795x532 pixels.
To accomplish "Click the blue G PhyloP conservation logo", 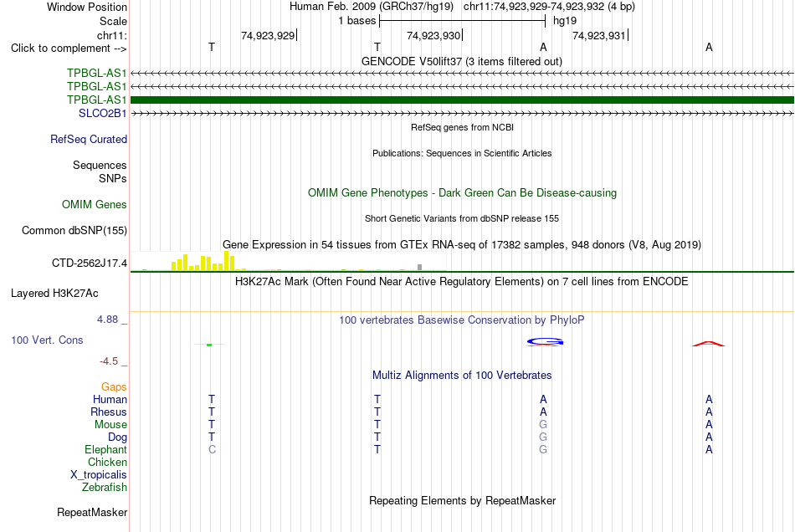I will 545,342.
